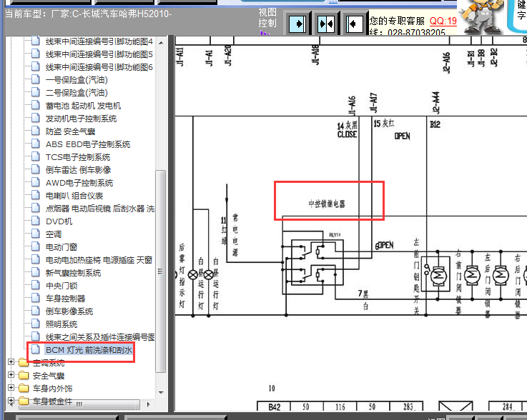This screenshot has width=527, height=420.
Task: Click the 116 cell in bottom table
Action: 340,407
